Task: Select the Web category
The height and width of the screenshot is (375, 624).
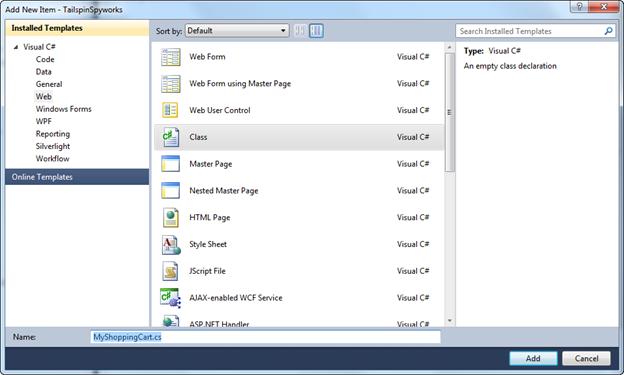Action: [x=43, y=96]
